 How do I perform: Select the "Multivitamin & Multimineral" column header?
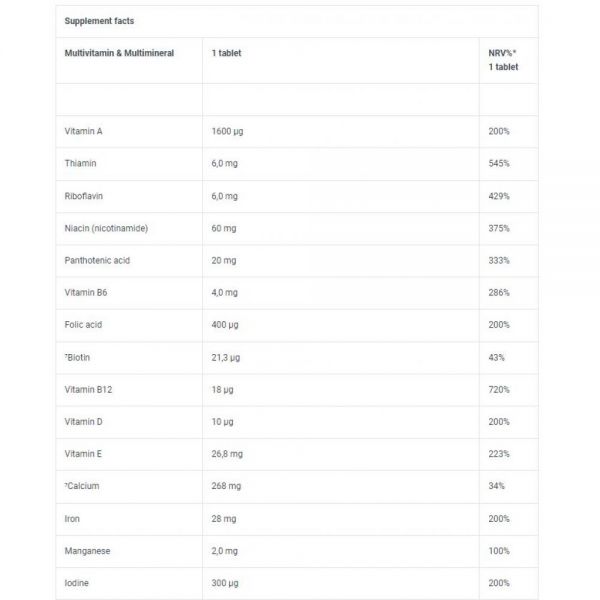[x=118, y=53]
